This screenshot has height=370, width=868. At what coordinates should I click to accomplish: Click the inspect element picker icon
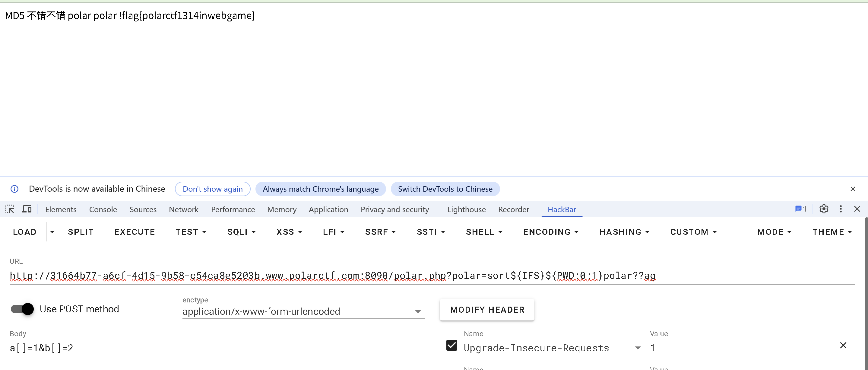[x=10, y=209]
